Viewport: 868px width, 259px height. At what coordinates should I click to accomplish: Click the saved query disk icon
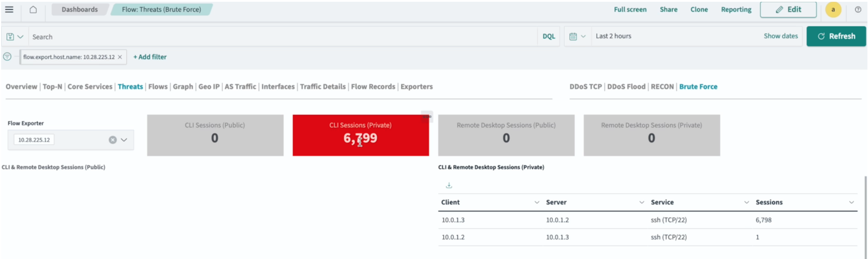coord(10,37)
